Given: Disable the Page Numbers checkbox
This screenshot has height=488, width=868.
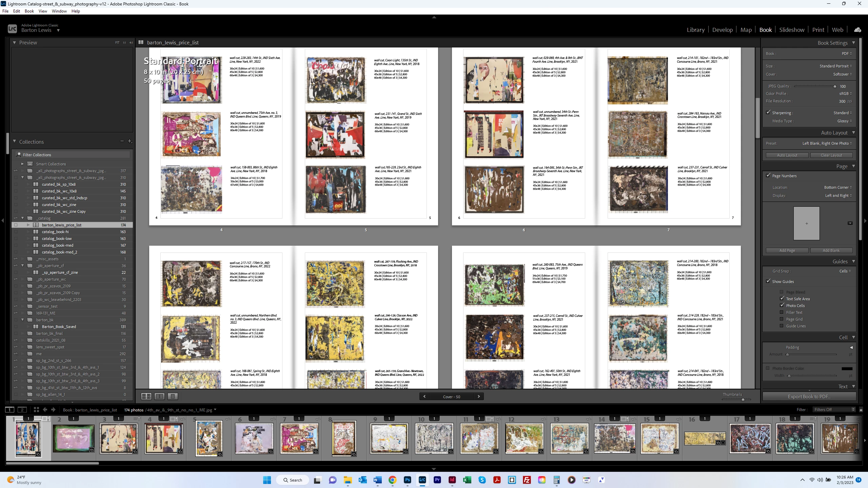Looking at the screenshot, I should coord(768,176).
